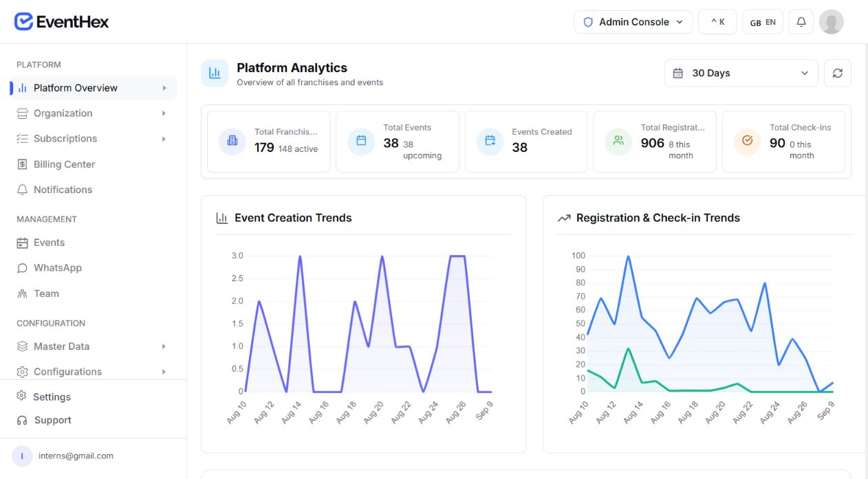
Task: Go to Events management
Action: point(94,243)
